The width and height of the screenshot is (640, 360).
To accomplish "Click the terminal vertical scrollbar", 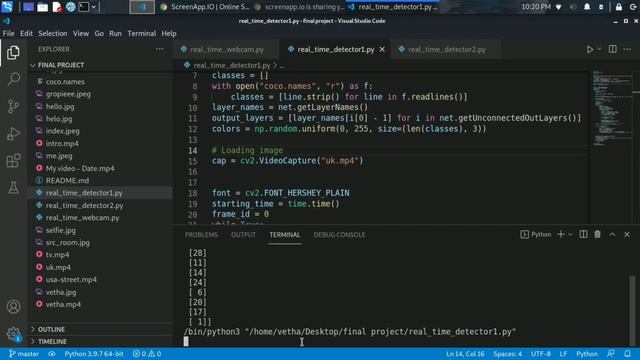I will (632, 311).
